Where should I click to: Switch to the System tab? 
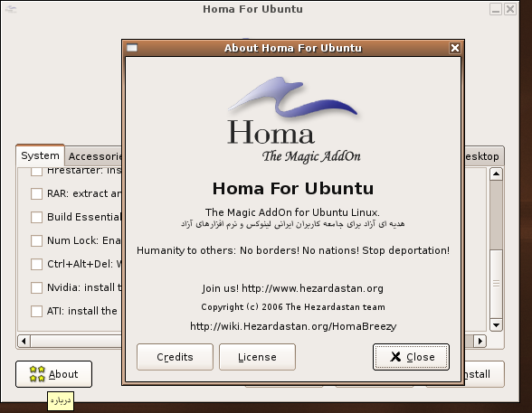click(x=40, y=155)
